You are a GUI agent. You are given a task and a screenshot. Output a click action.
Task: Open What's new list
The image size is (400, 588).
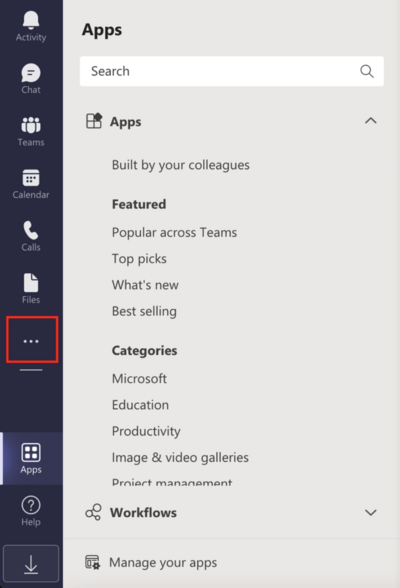pyautogui.click(x=145, y=285)
